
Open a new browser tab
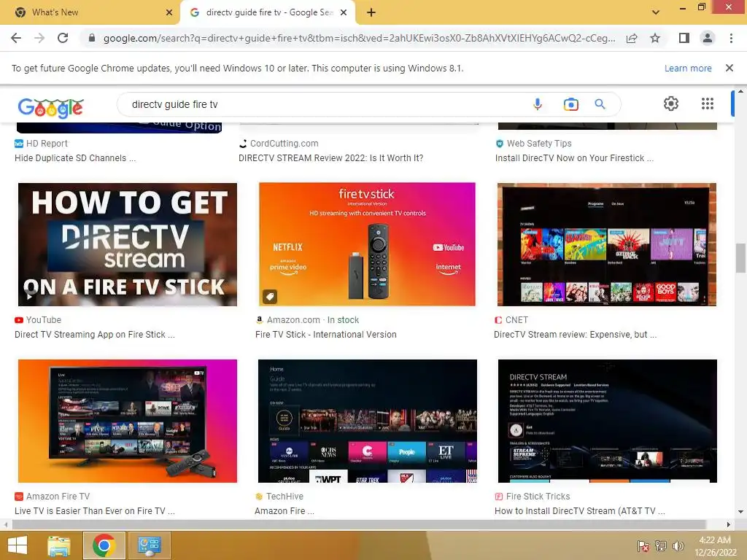click(371, 13)
